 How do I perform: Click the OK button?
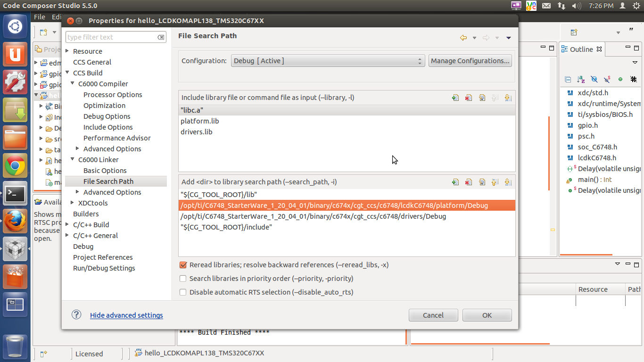487,315
